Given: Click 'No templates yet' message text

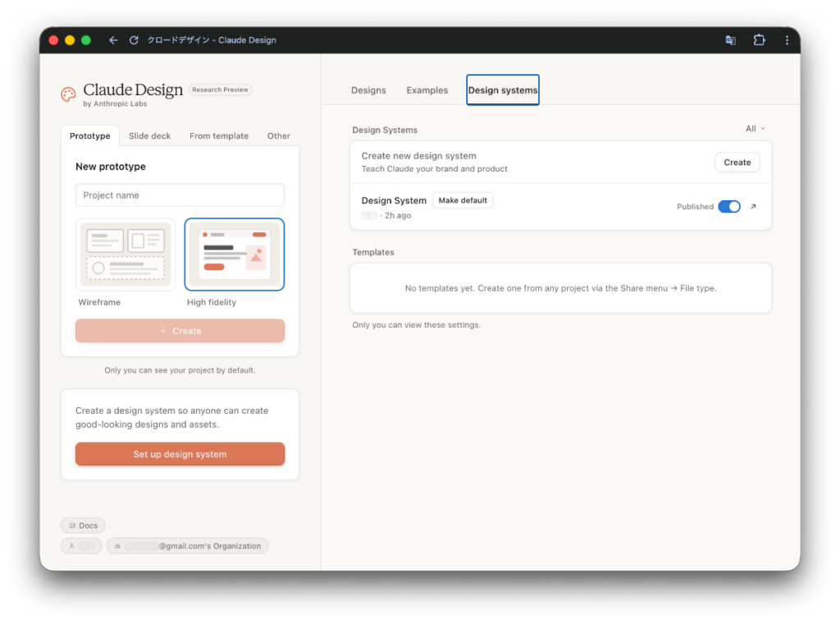Looking at the screenshot, I should [x=560, y=288].
